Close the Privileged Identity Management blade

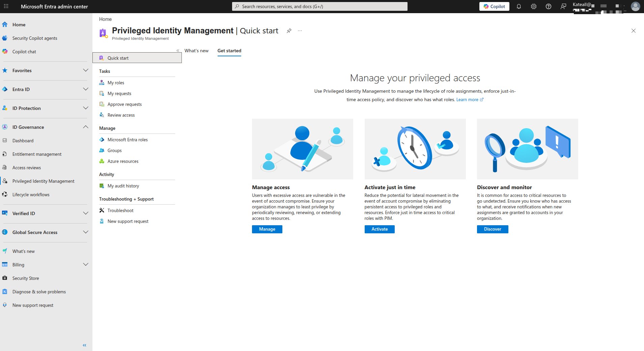click(634, 31)
